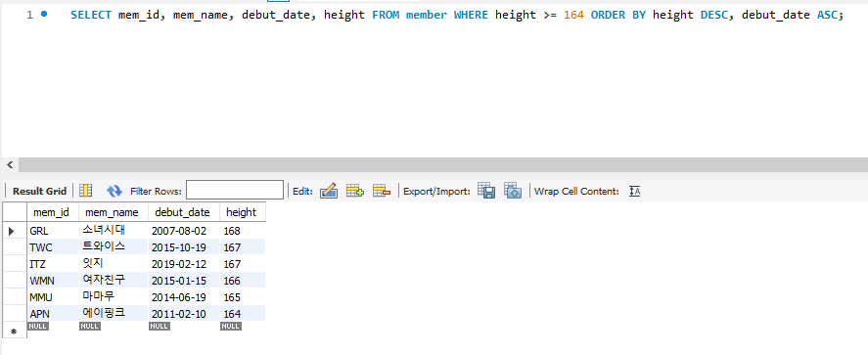Select the height cell 168
The width and height of the screenshot is (868, 355).
243,231
